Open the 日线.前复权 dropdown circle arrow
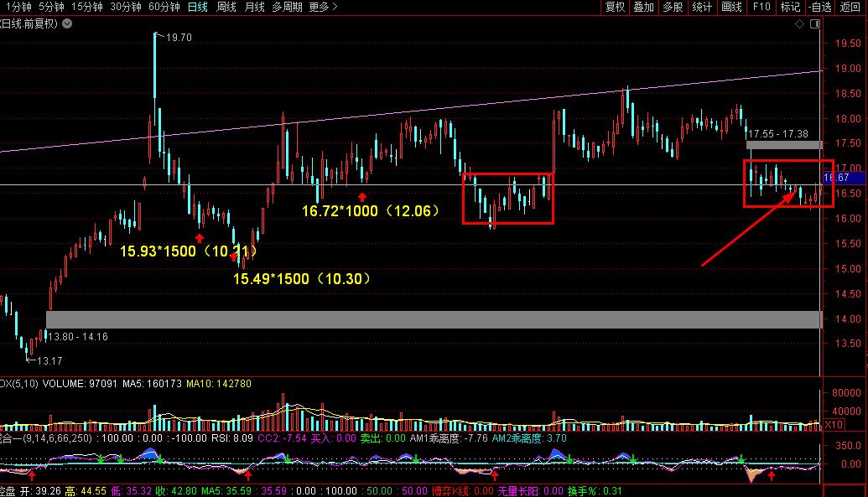Viewport: 868px width, 497px height. 67,23
